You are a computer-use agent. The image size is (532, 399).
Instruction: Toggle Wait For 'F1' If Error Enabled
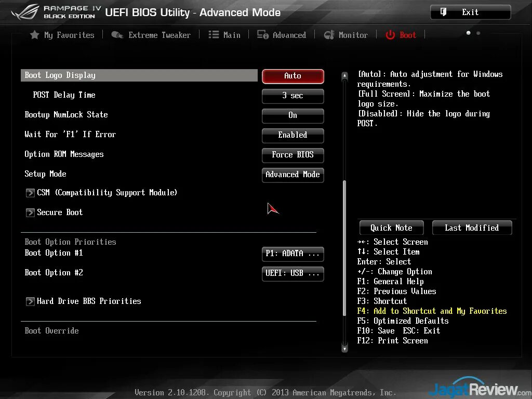point(293,135)
